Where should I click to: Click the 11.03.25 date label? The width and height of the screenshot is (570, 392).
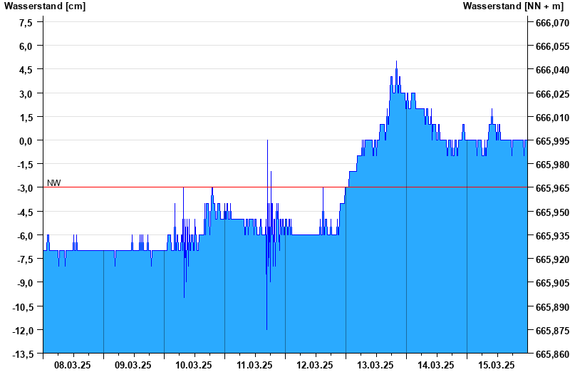[254, 365]
